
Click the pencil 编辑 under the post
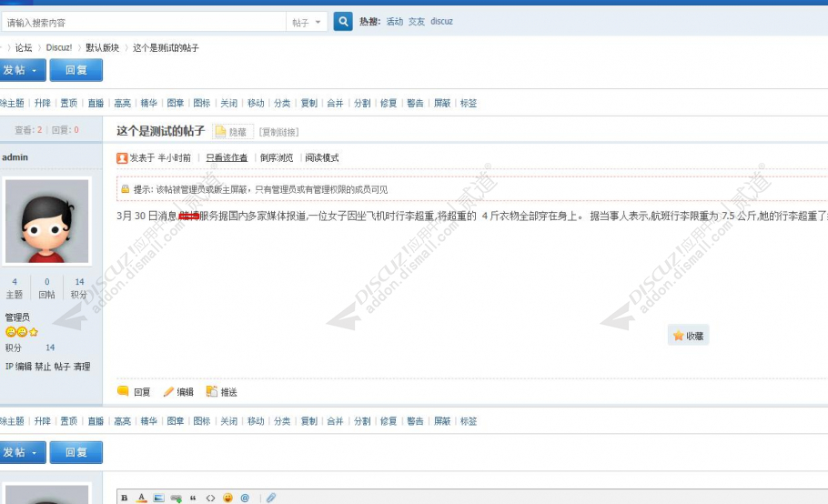pos(178,391)
